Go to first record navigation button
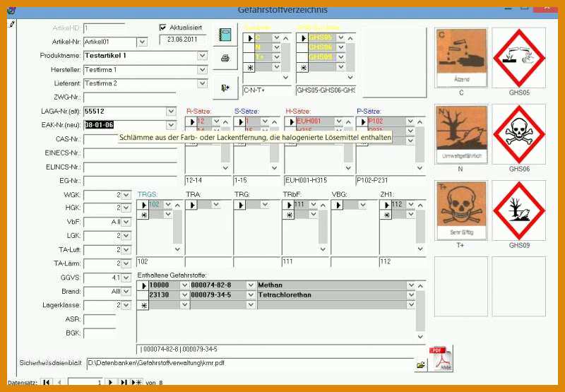Image resolution: width=565 pixels, height=392 pixels. [46, 382]
